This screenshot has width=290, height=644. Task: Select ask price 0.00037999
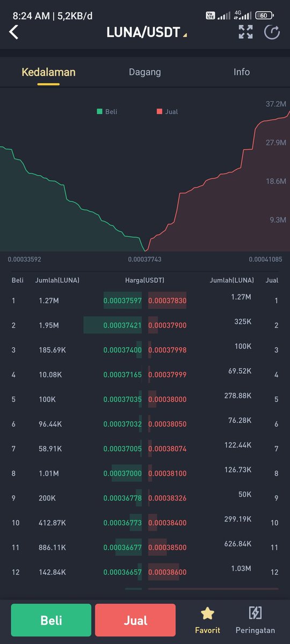click(x=168, y=375)
